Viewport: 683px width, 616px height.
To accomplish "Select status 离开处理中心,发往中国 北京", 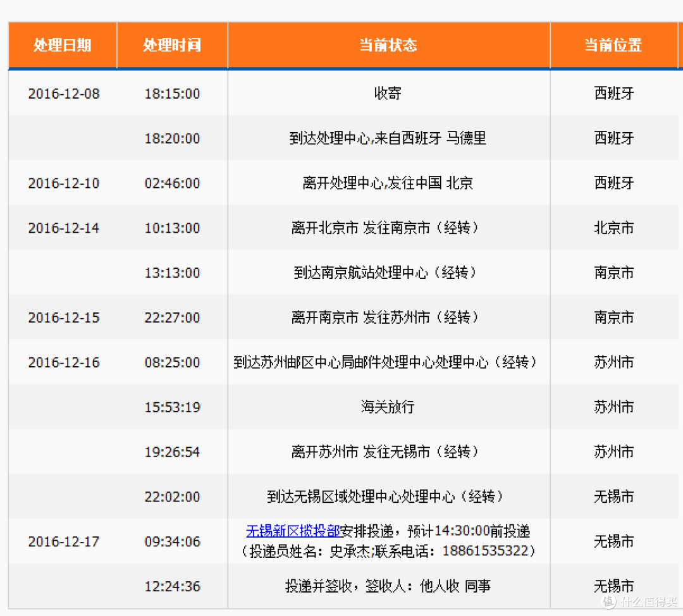I will coord(388,183).
